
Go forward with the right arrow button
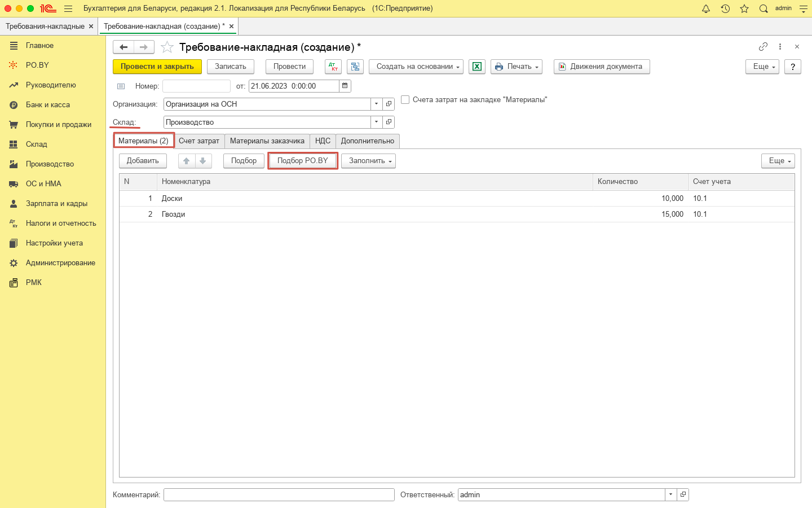[x=144, y=47]
